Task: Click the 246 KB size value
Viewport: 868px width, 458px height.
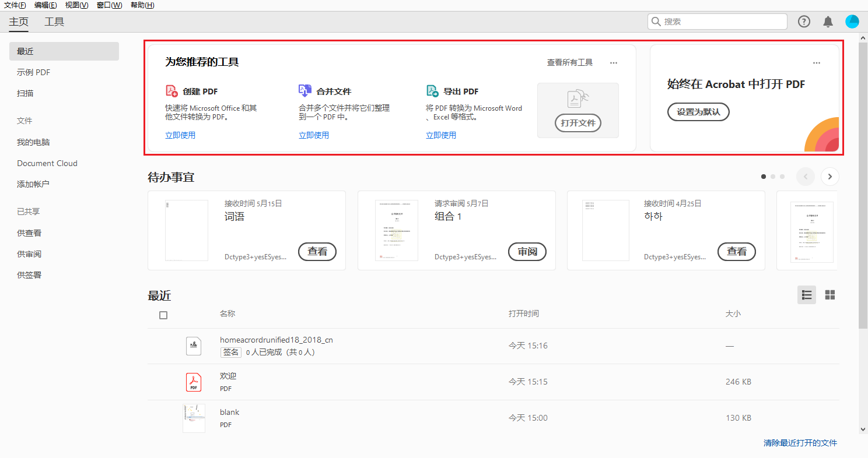Action: [738, 382]
